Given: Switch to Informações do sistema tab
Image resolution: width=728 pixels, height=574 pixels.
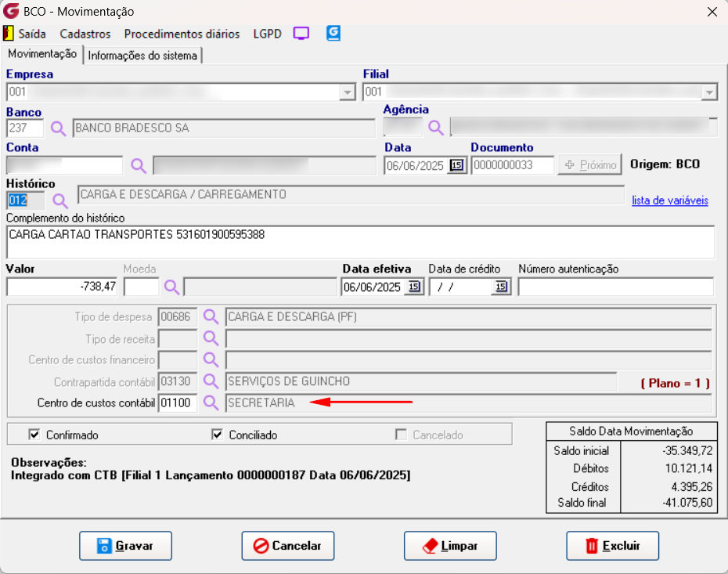Looking at the screenshot, I should (142, 56).
